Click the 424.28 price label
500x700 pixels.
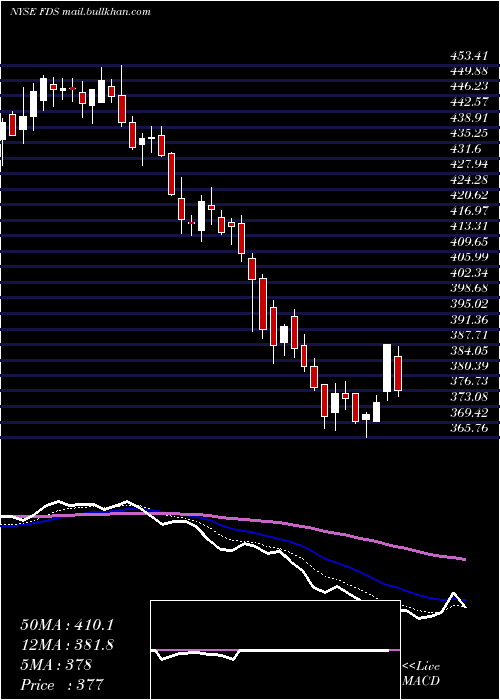tap(469, 179)
